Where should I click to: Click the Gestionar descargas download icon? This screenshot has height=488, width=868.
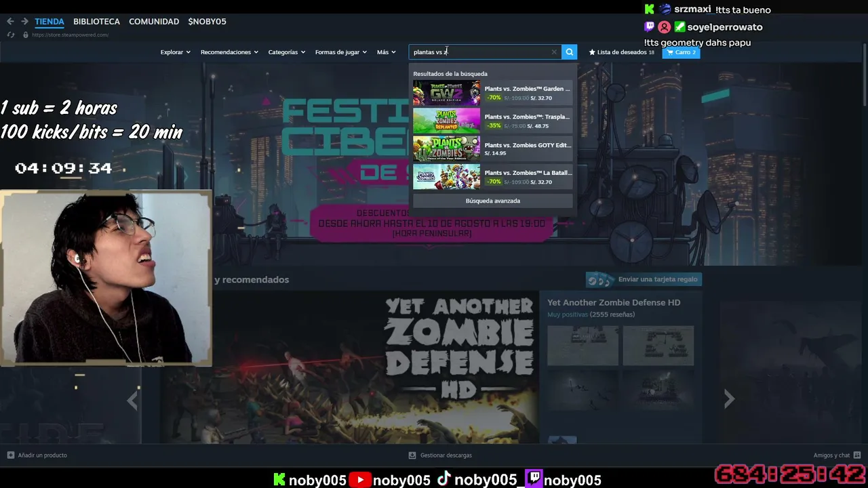(412, 455)
